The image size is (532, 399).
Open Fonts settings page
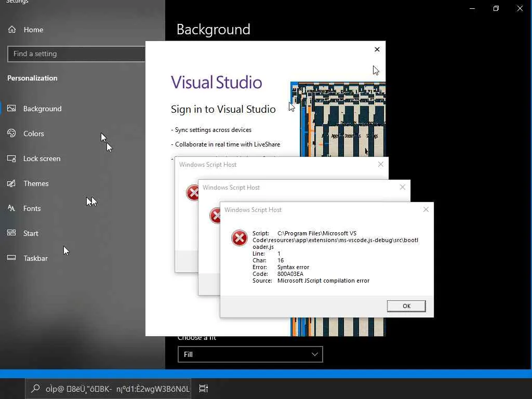24,208
